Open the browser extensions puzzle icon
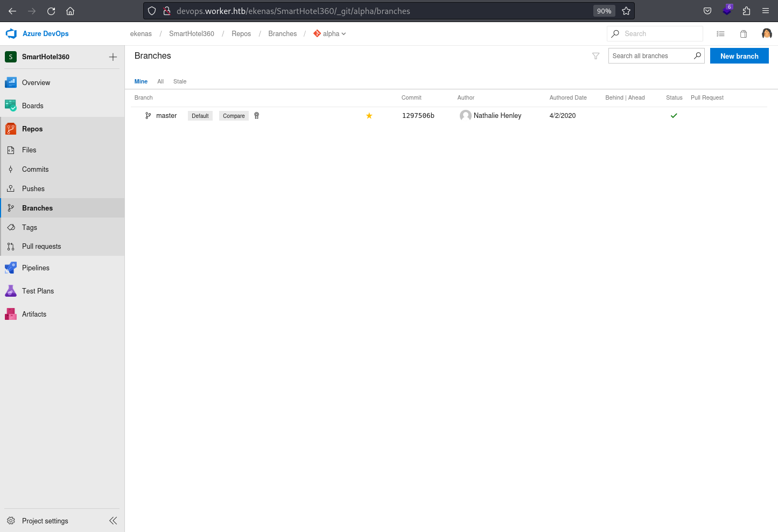The height and width of the screenshot is (532, 778). (746, 11)
